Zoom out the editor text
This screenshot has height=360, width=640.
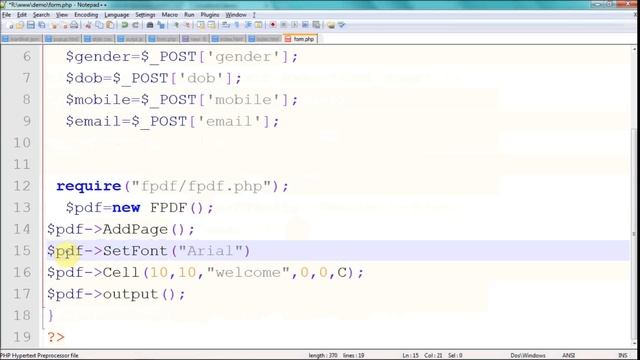(187, 25)
